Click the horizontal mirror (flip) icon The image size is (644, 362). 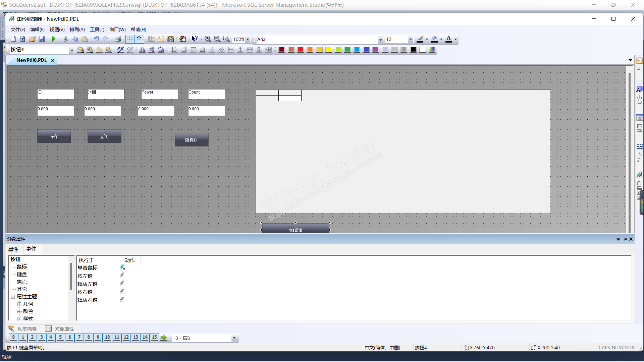[x=142, y=50]
